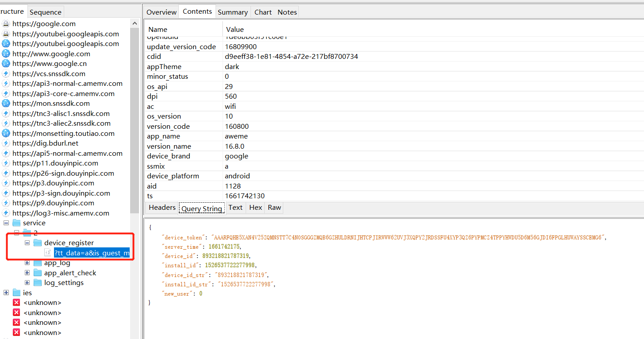Image resolution: width=644 pixels, height=339 pixels.
Task: Click the service folder icon
Action: pyautogui.click(x=16, y=223)
